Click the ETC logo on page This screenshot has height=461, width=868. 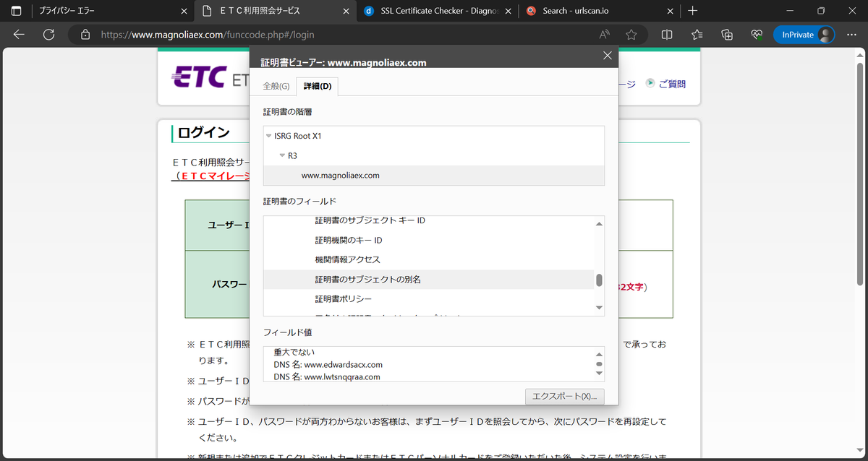200,77
